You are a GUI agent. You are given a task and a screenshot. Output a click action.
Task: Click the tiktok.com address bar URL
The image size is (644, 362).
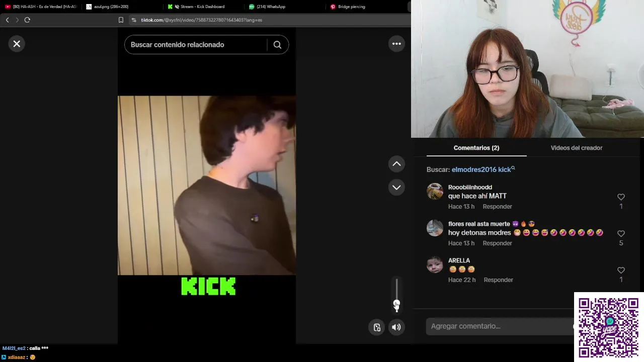click(x=201, y=20)
